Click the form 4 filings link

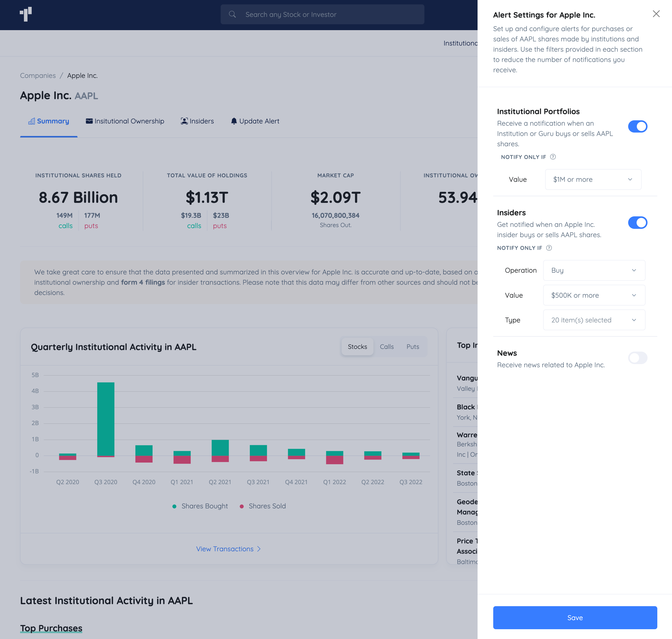tap(143, 282)
